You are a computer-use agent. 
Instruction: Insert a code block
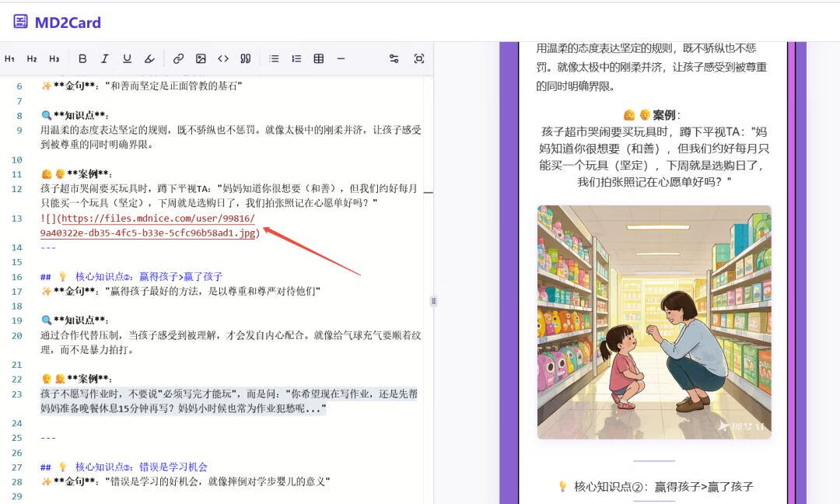(x=223, y=58)
